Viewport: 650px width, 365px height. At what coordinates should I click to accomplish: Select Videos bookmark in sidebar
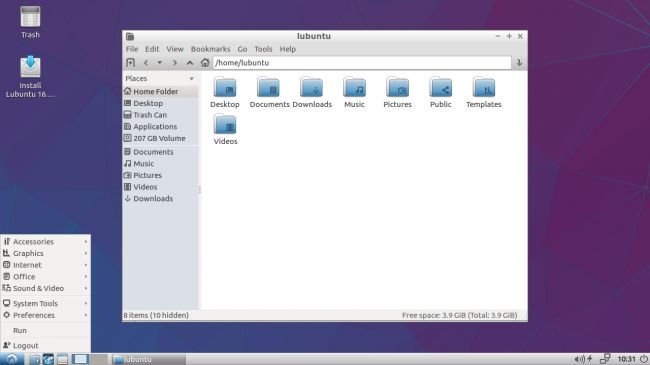160,187
